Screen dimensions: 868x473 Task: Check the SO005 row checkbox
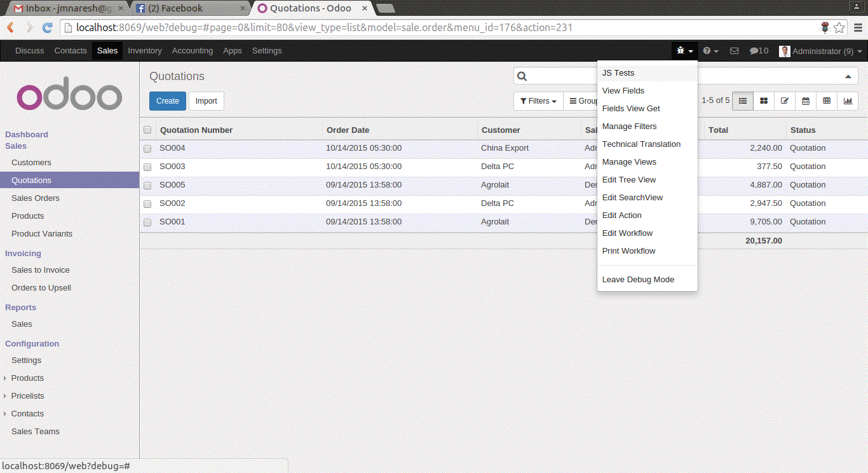[147, 185]
